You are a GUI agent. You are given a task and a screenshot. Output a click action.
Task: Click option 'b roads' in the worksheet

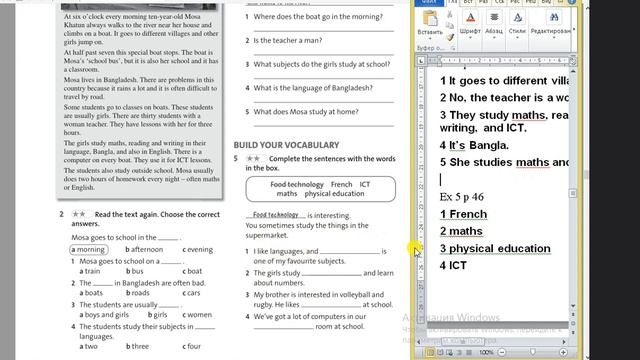coord(138,293)
